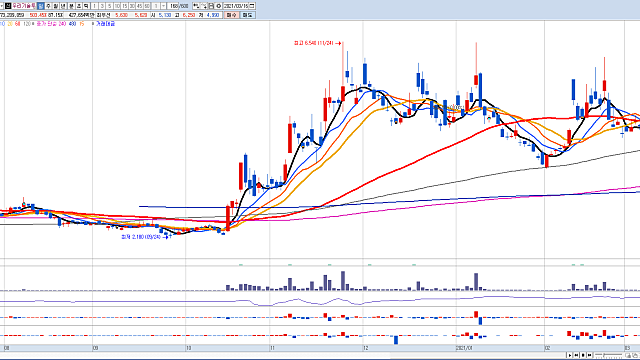This screenshot has width=640, height=360.
Task: Click the 2021/01 date axis label
Action: (464, 348)
